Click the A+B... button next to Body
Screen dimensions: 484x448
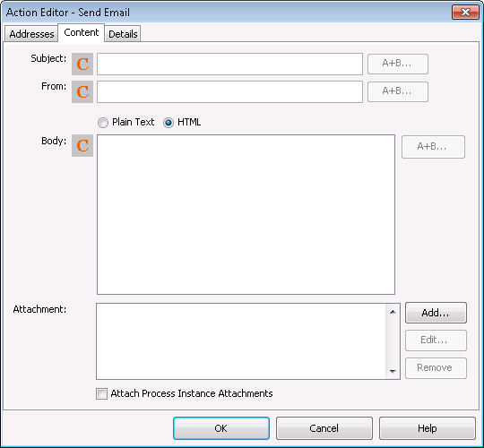click(x=433, y=147)
